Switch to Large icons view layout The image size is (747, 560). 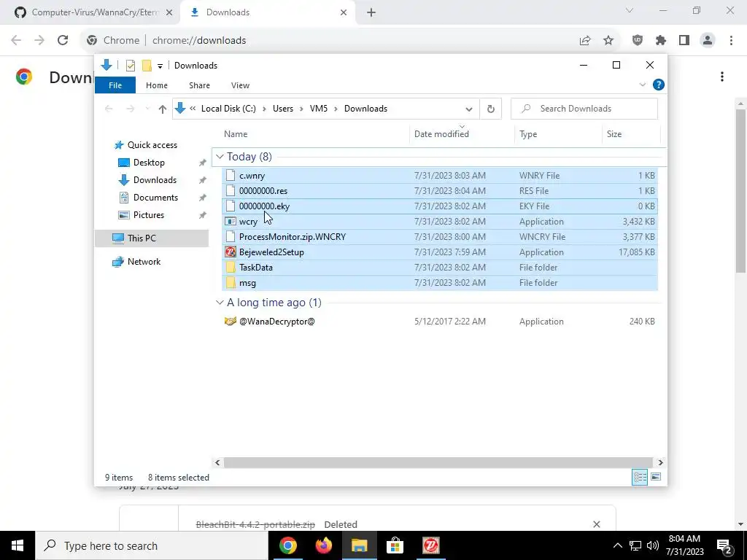pos(656,477)
